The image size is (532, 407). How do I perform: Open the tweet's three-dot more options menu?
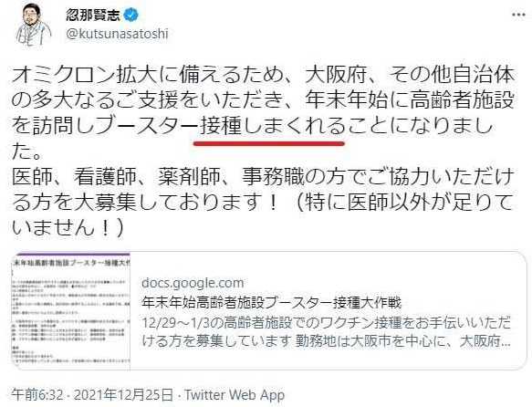(x=518, y=16)
